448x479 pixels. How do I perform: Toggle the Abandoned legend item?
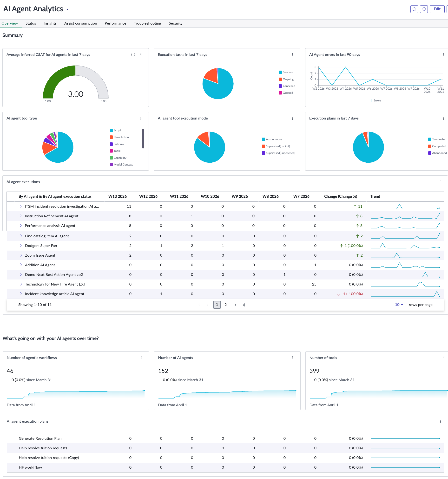click(437, 153)
